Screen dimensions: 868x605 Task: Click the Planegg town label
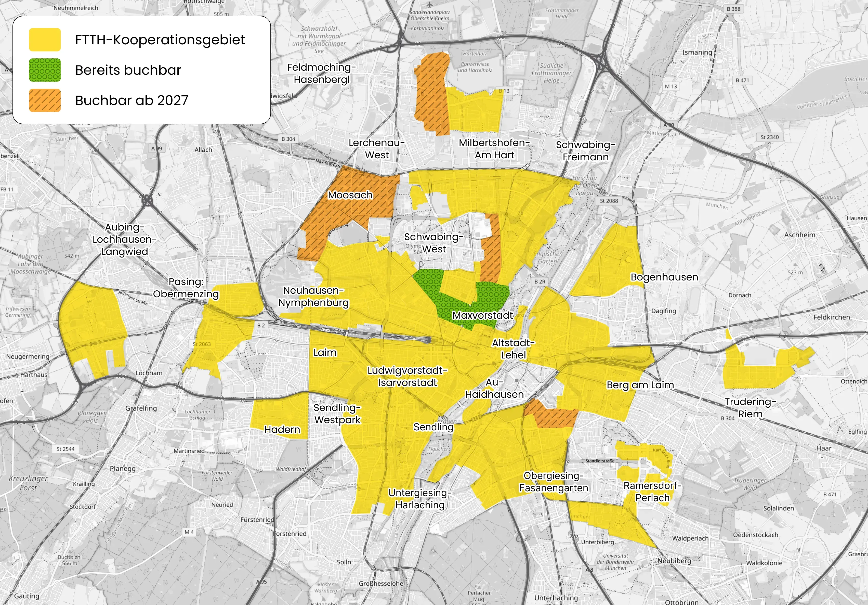[x=123, y=469]
